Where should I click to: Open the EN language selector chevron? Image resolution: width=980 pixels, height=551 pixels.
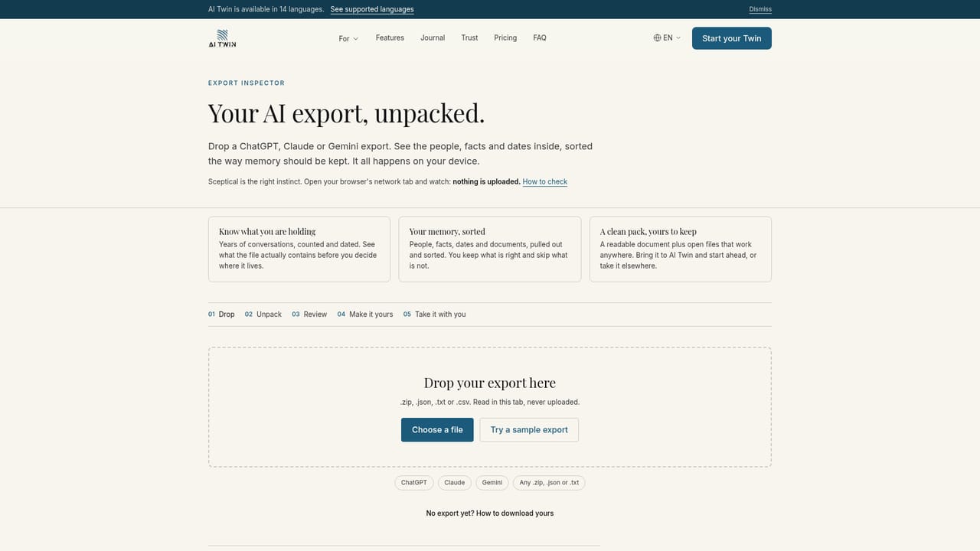(x=678, y=37)
